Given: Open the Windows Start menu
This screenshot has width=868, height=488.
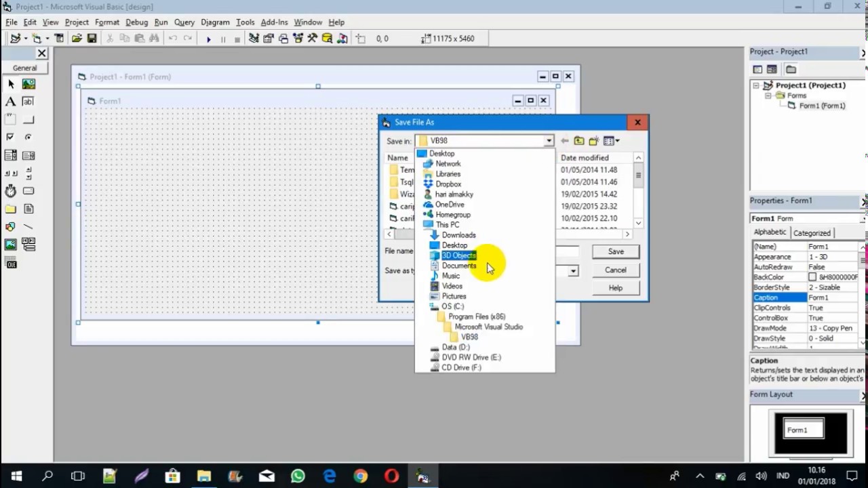Looking at the screenshot, I should pyautogui.click(x=16, y=476).
